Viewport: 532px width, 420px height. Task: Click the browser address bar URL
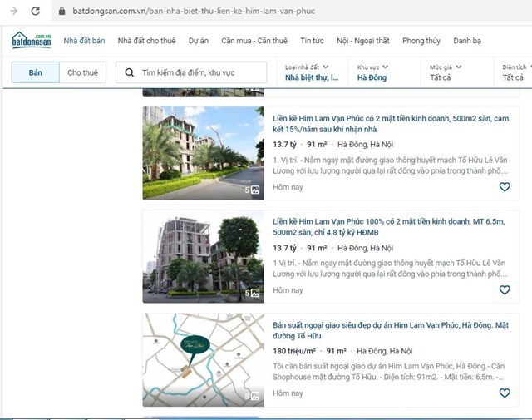point(194,11)
